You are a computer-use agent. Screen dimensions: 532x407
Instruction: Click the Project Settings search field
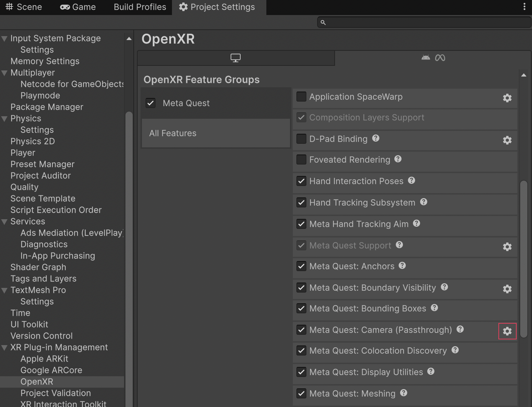coord(424,22)
